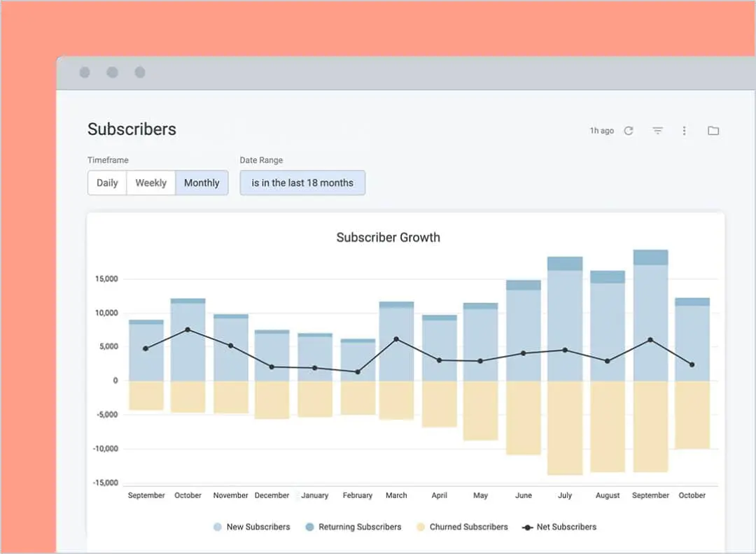Click the '1h ago' last updated text
The image size is (756, 554).
[601, 131]
